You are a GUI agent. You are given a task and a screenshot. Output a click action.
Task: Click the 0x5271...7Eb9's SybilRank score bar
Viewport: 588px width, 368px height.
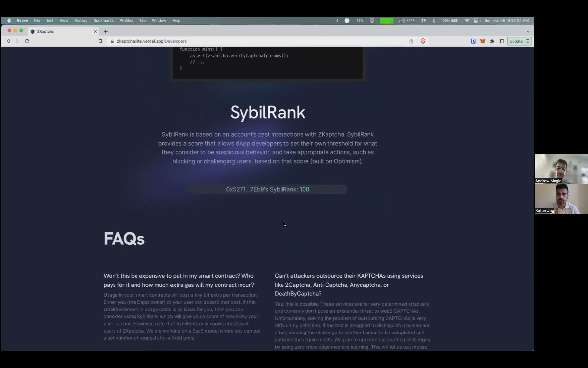[x=268, y=189]
